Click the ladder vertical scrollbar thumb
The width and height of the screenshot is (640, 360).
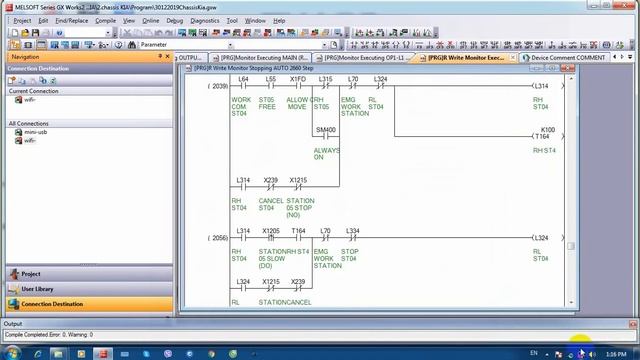[571, 246]
